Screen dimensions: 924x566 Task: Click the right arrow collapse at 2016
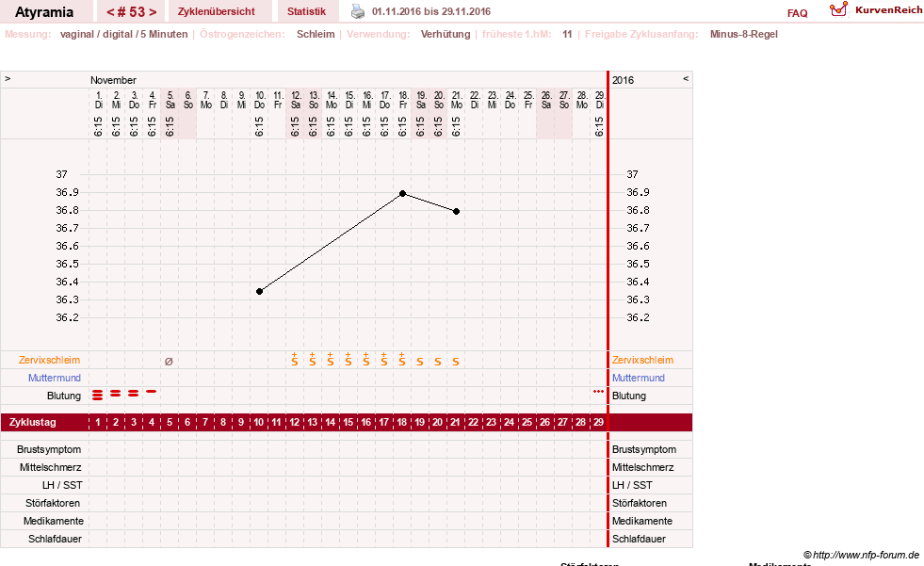point(686,78)
